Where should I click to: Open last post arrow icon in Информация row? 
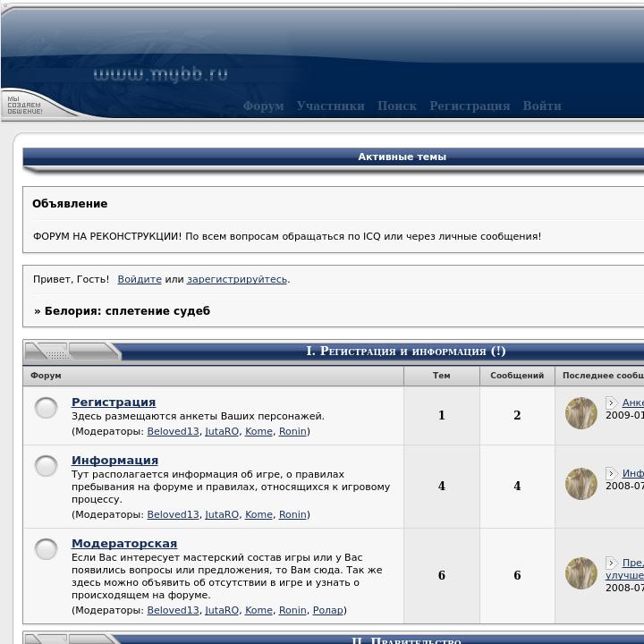point(611,473)
